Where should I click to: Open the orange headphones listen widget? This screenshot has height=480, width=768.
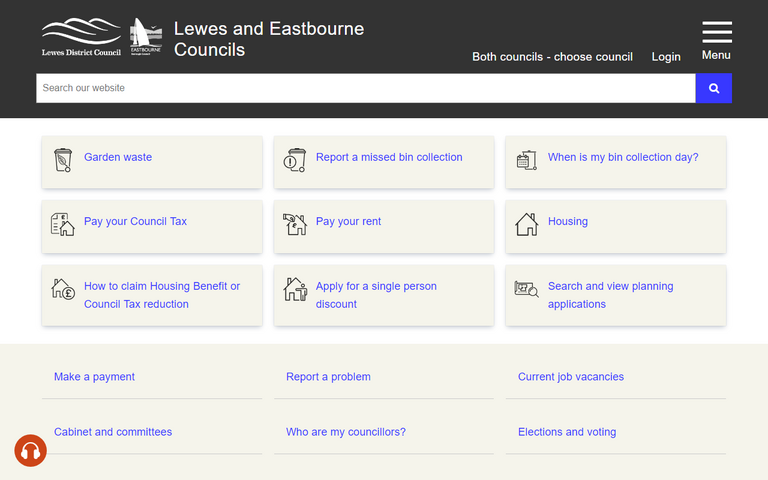tap(31, 451)
